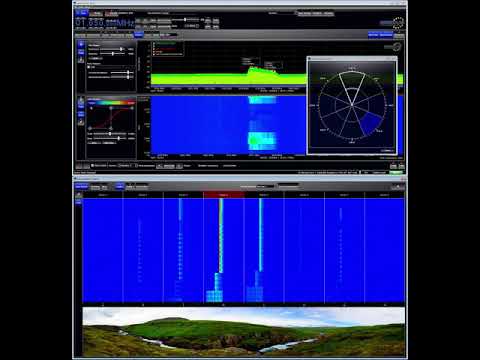Click the round icon at top-right of spectrum plot

(x=396, y=47)
